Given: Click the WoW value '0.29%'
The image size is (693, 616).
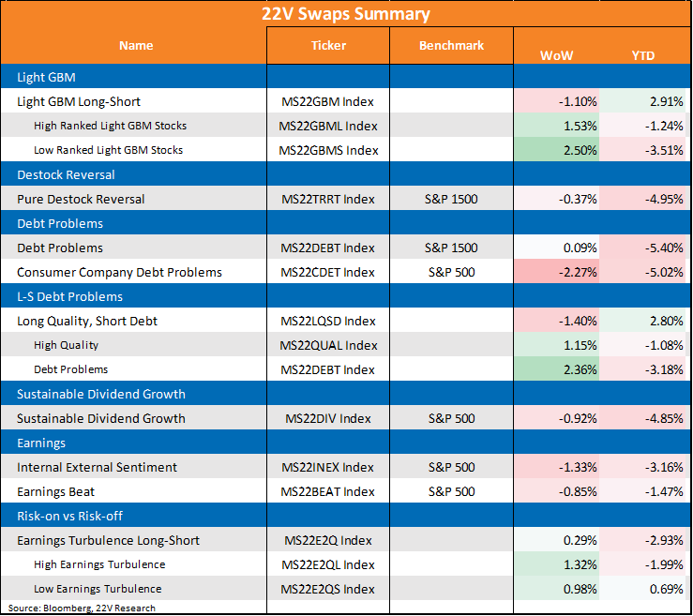Looking at the screenshot, I should pos(580,540).
